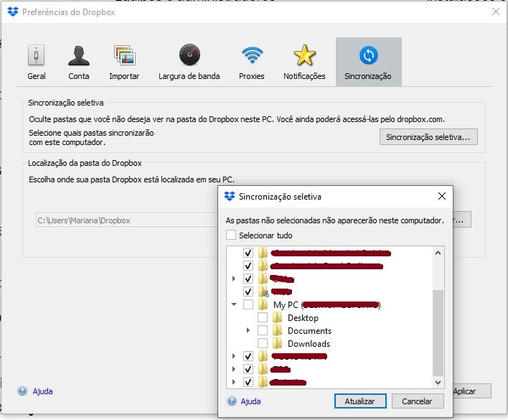Image resolution: width=508 pixels, height=420 pixels.
Task: Click the Aplicar button
Action: coord(471,391)
